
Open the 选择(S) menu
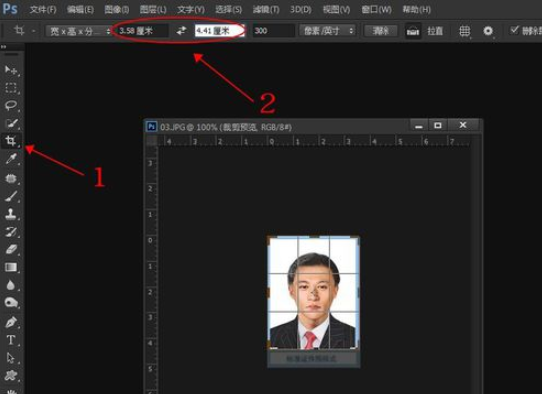228,10
